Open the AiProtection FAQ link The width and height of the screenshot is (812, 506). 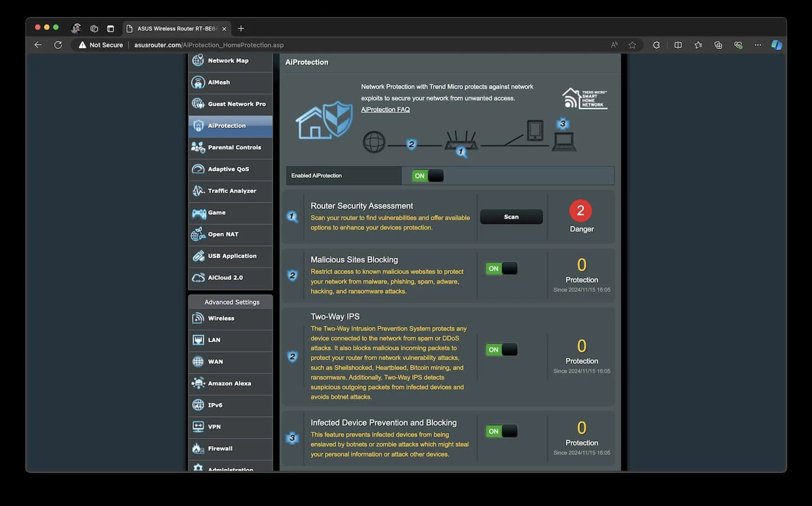click(x=385, y=109)
